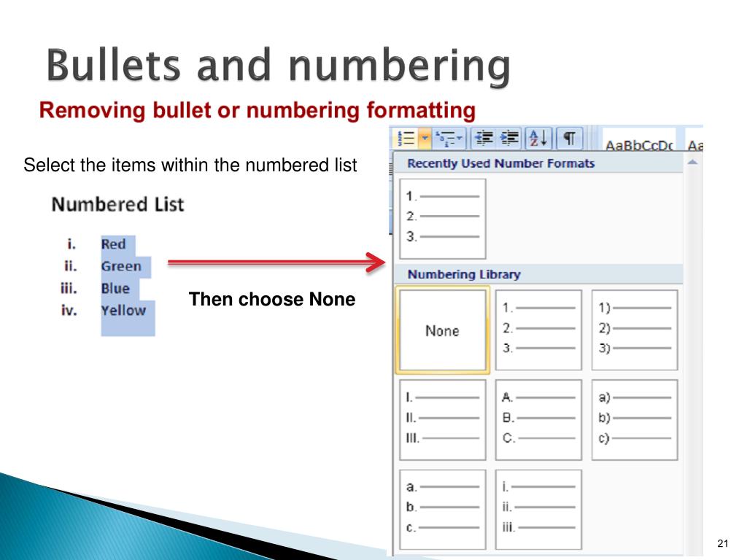Click the Sort A-Z icon
Viewport: 747px width, 560px height.
538,139
